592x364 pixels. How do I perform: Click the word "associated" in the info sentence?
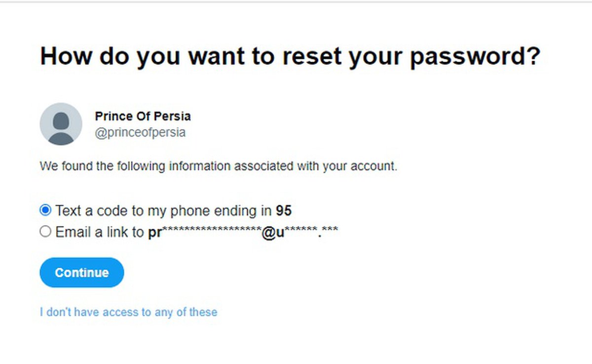[263, 166]
